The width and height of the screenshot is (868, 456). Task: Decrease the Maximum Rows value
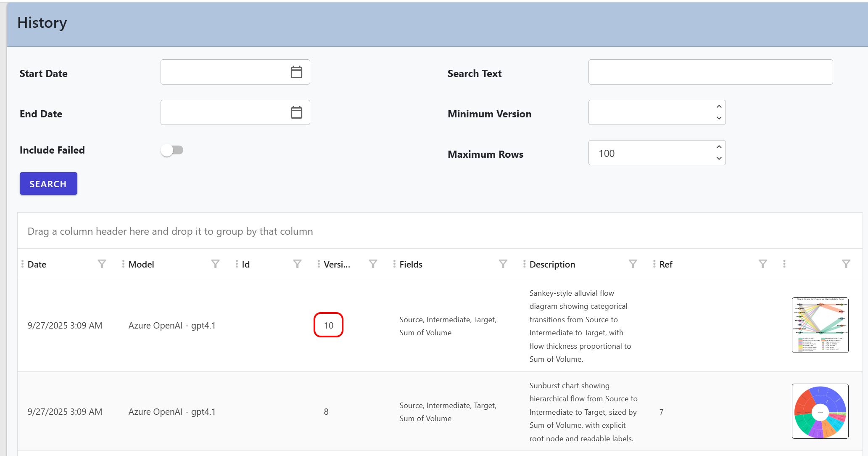click(719, 159)
